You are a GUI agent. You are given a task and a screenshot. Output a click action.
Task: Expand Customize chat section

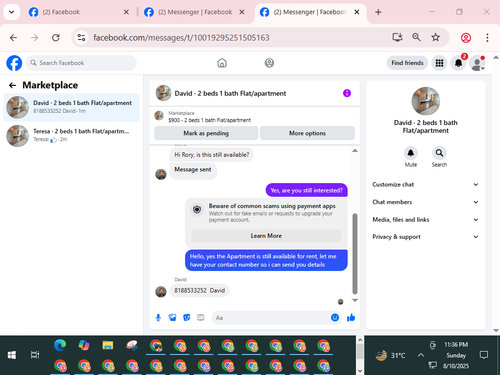pos(425,184)
